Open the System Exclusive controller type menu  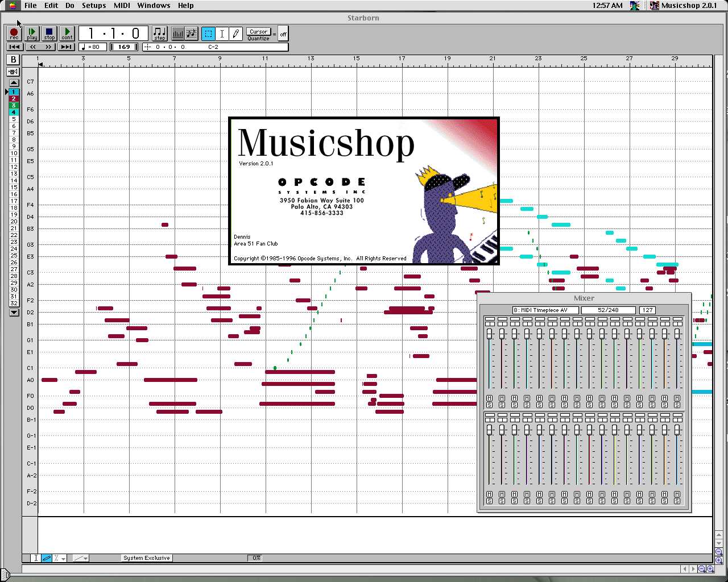click(147, 558)
